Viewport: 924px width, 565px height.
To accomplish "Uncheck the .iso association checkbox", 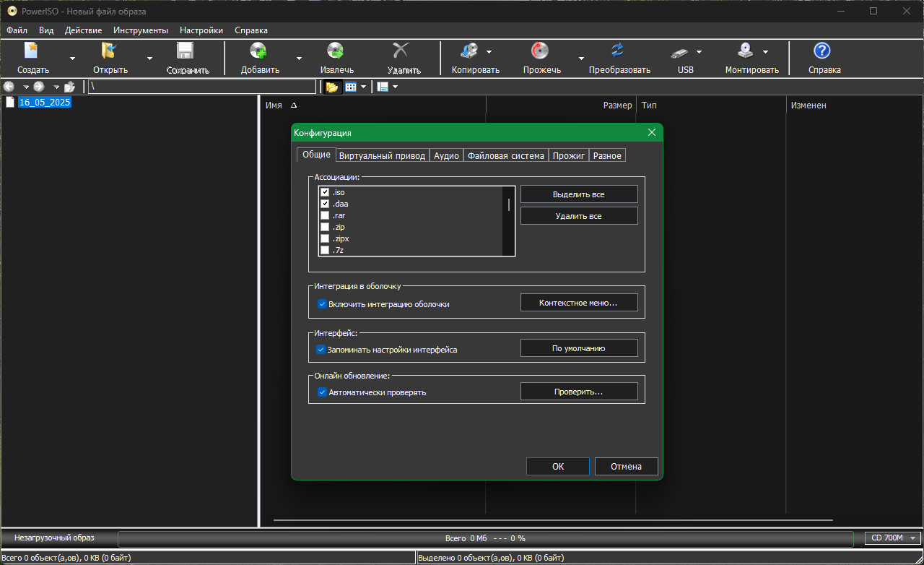I will pyautogui.click(x=325, y=192).
